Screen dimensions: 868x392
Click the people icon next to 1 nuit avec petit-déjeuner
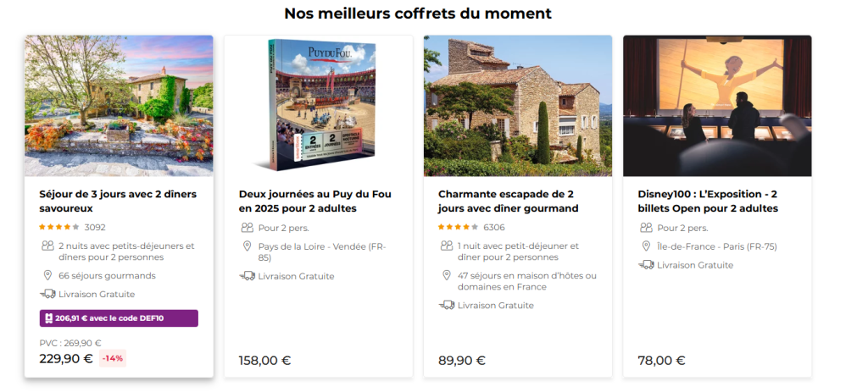(447, 246)
